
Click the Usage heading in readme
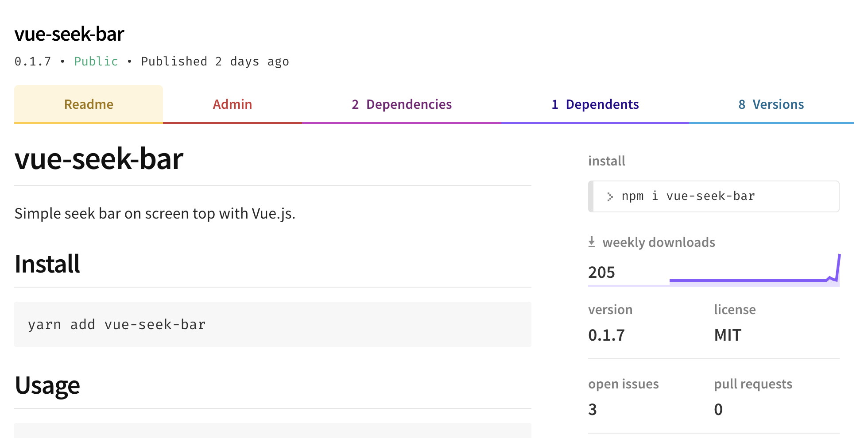pos(47,385)
